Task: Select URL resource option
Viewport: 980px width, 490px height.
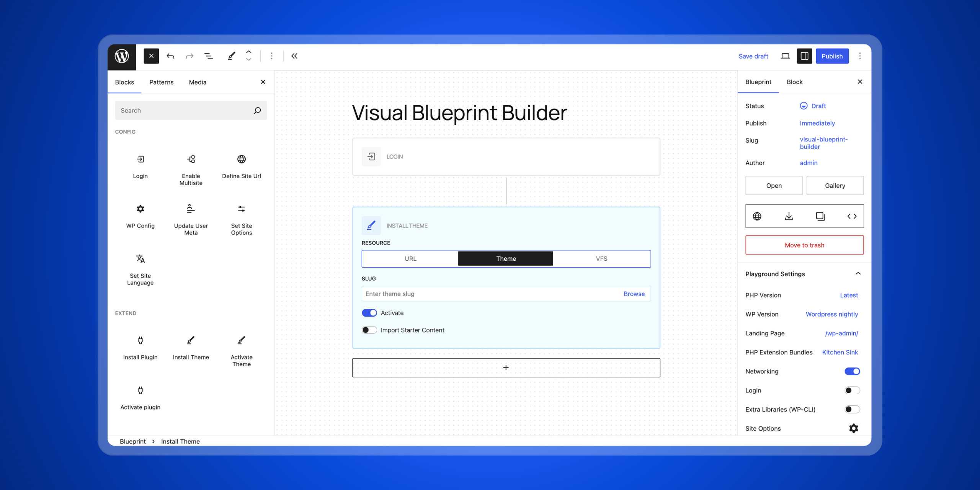Action: [410, 259]
